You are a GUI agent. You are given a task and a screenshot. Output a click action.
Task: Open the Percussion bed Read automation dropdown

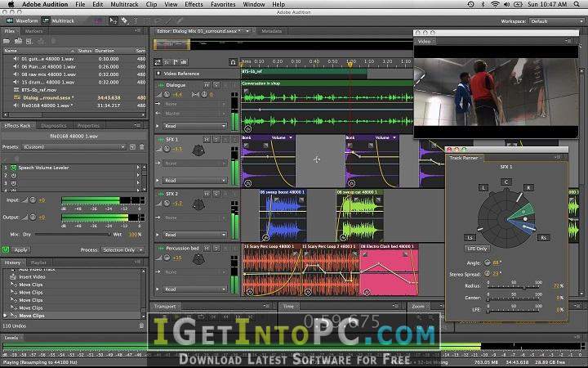(x=194, y=289)
